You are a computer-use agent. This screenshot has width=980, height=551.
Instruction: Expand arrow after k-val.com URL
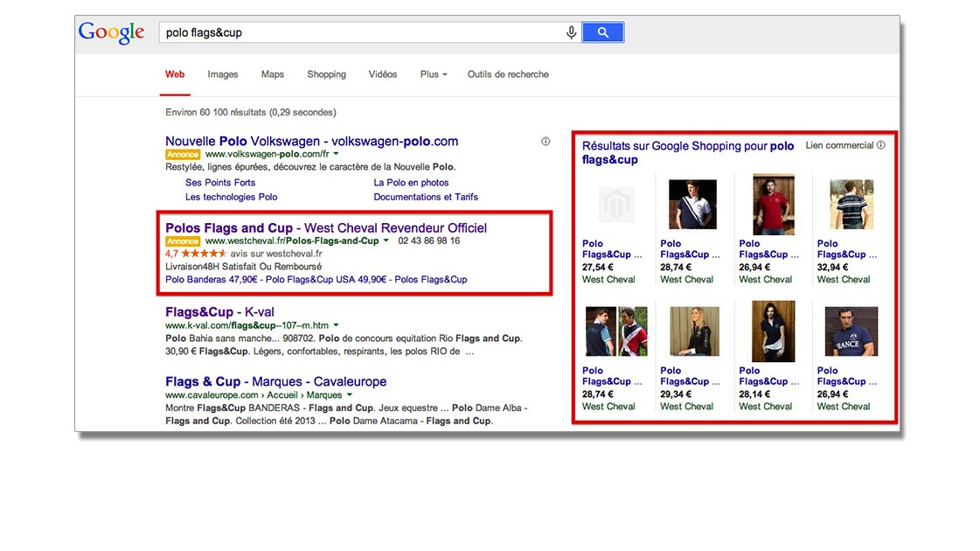[x=337, y=325]
